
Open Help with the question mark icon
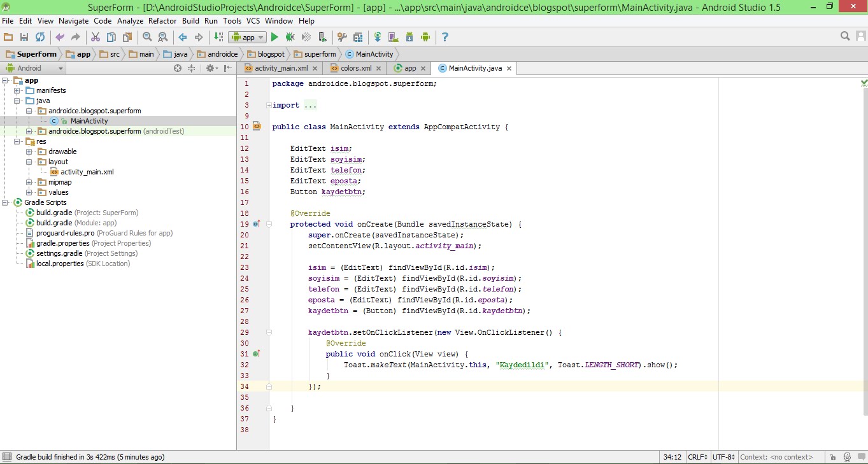445,38
